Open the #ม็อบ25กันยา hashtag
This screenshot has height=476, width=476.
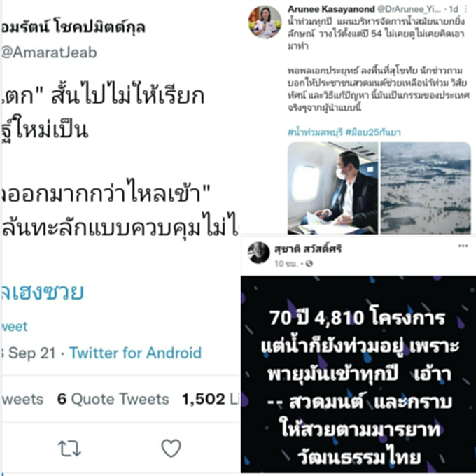click(373, 132)
